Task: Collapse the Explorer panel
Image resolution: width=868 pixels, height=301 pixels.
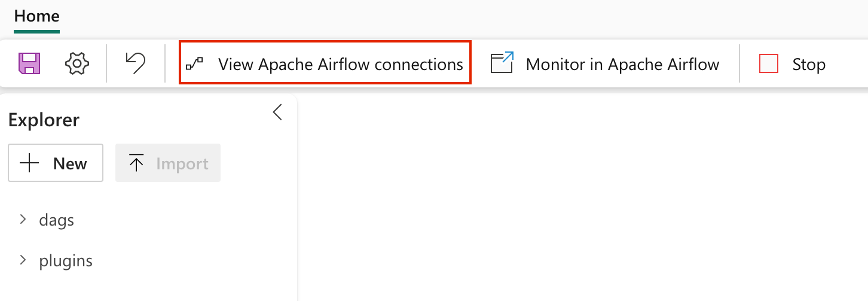Action: point(277,112)
